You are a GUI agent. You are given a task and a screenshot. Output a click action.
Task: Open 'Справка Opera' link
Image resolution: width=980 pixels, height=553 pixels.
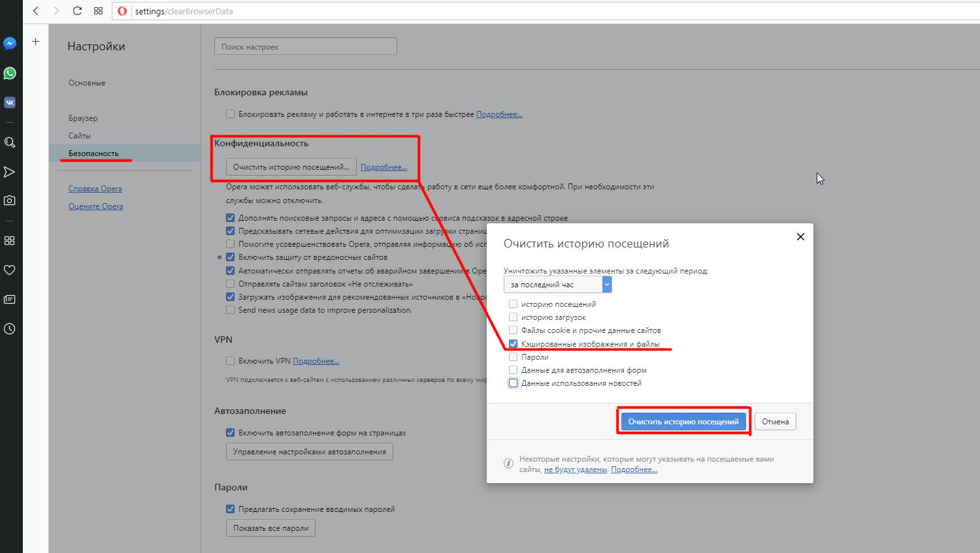pyautogui.click(x=95, y=189)
